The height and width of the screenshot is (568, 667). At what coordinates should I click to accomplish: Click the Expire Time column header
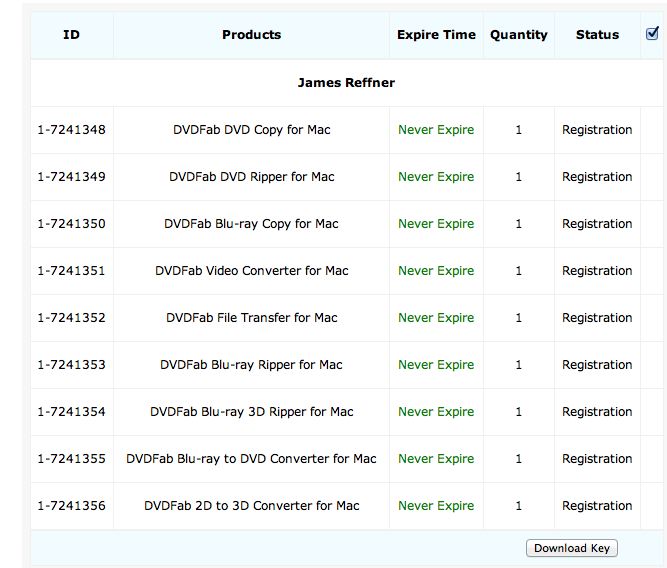436,35
